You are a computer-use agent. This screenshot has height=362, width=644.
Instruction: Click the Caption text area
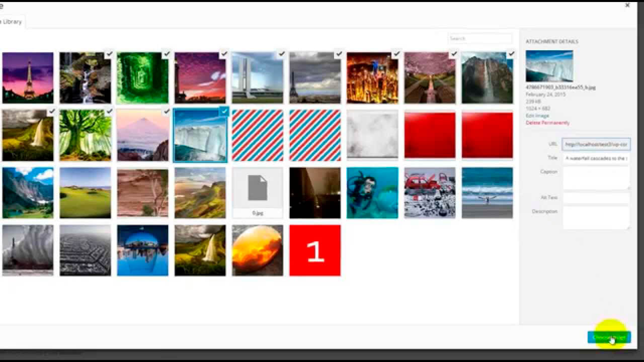click(596, 178)
